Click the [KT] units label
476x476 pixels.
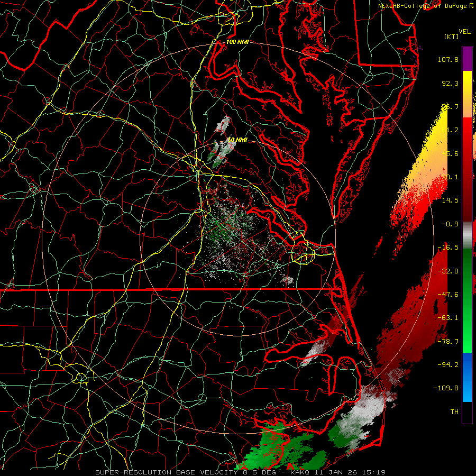(x=452, y=36)
